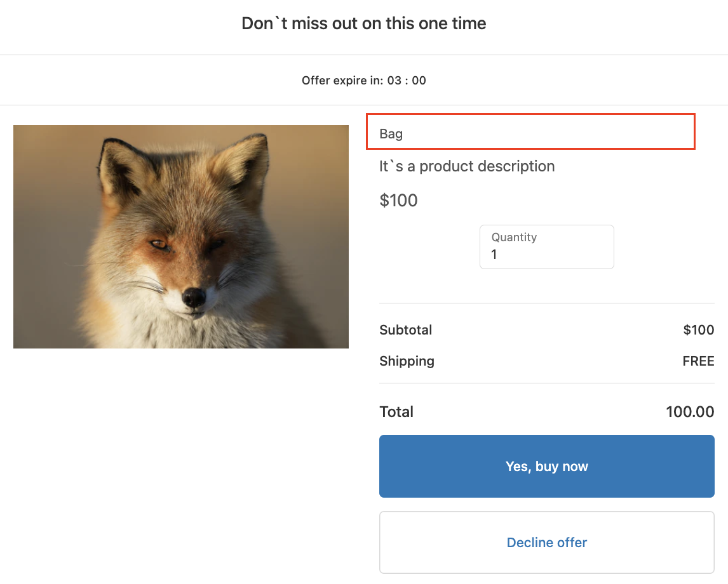Click the fox product image
This screenshot has height=584, width=728.
click(x=181, y=236)
